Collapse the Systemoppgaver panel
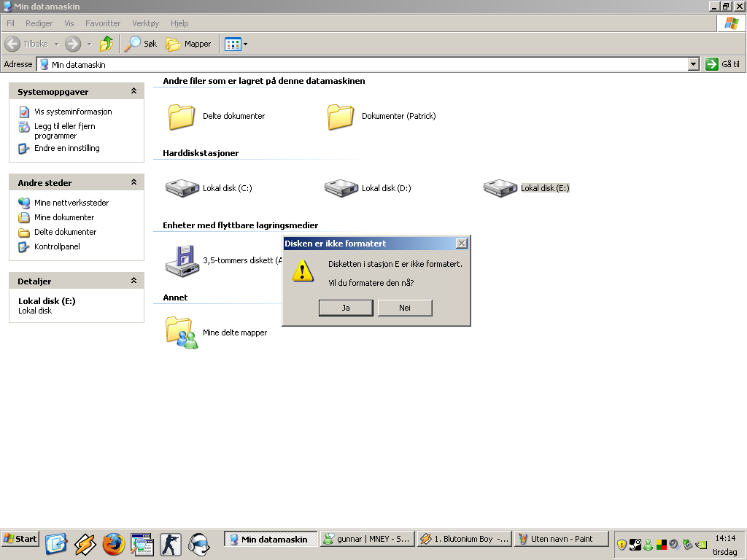The width and height of the screenshot is (747, 560). pos(134,91)
